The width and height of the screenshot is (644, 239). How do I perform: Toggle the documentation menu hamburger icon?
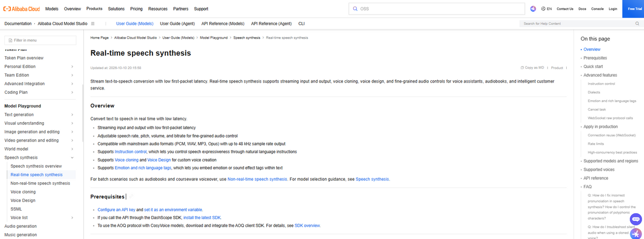point(93,24)
